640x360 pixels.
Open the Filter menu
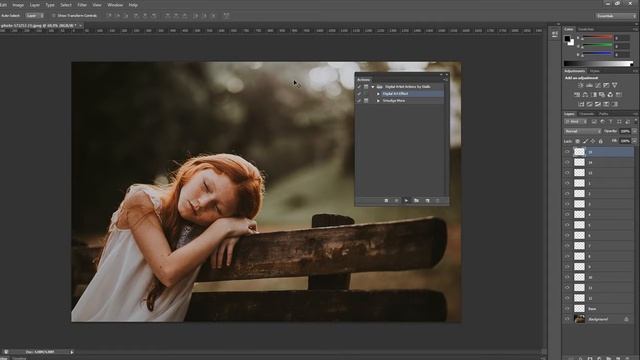(x=82, y=5)
